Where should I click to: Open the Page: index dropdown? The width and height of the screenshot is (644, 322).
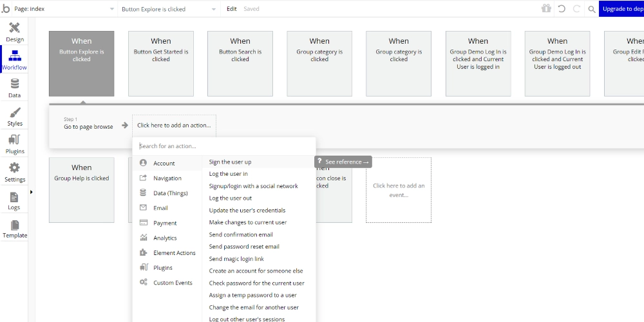[64, 8]
